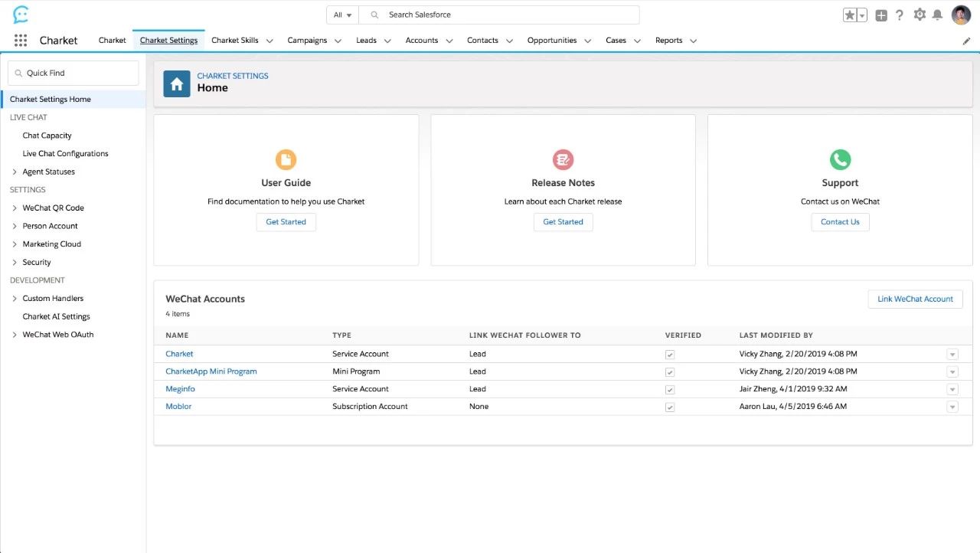Open the App Launcher grid icon

[x=21, y=41]
